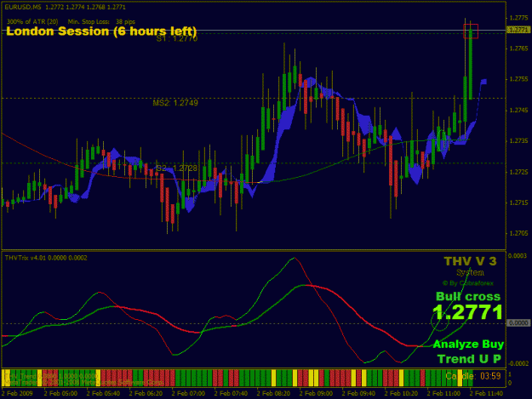This screenshot has width=532, height=399.
Task: Select the 'S2: 1.2728' pivot level label
Action: click(177, 168)
